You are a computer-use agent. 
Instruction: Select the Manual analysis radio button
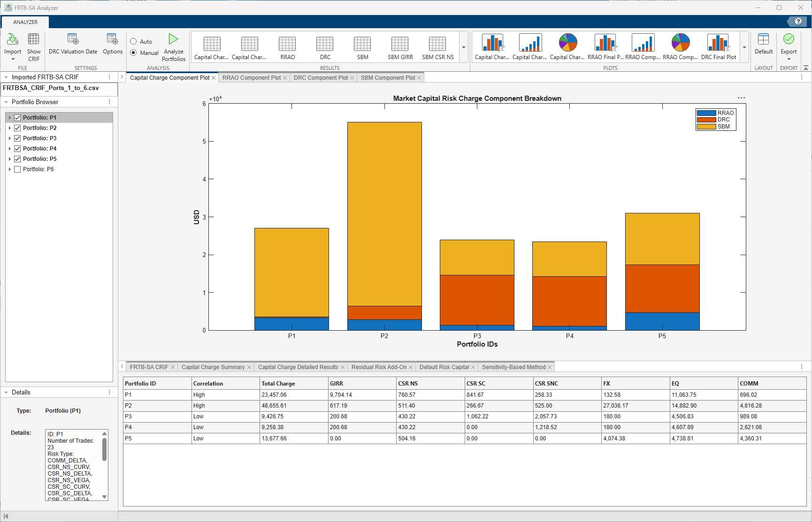(133, 53)
